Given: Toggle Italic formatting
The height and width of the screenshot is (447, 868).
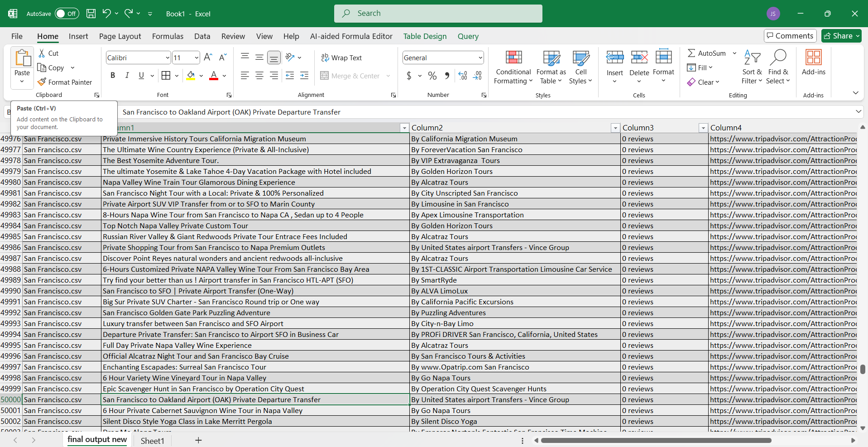Looking at the screenshot, I should click(x=127, y=76).
